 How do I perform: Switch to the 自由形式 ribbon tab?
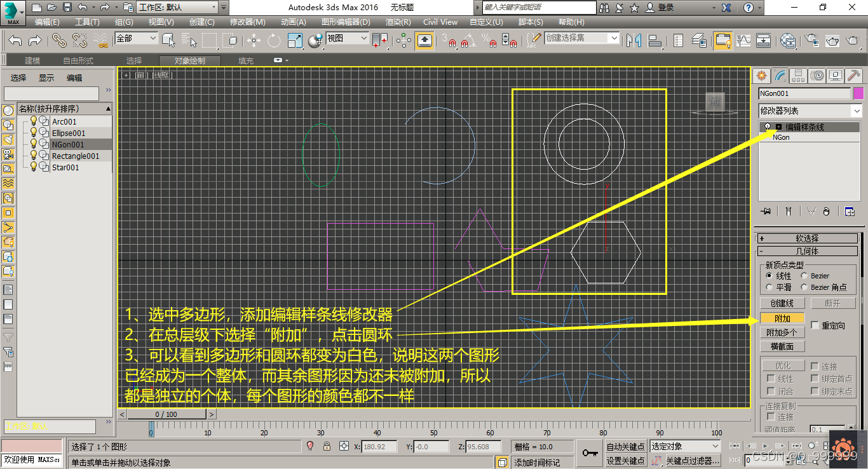pos(78,60)
